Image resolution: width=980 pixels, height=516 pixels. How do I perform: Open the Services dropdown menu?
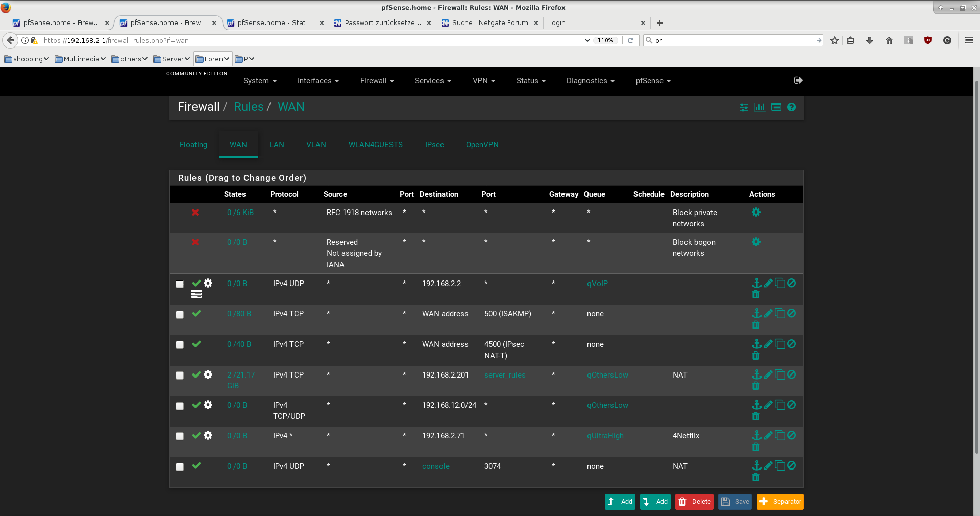pyautogui.click(x=432, y=81)
